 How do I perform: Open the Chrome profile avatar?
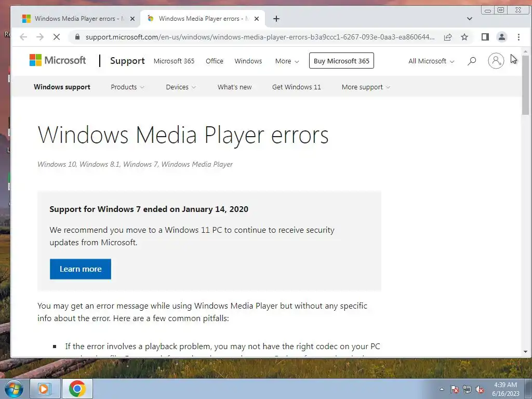[x=502, y=37]
